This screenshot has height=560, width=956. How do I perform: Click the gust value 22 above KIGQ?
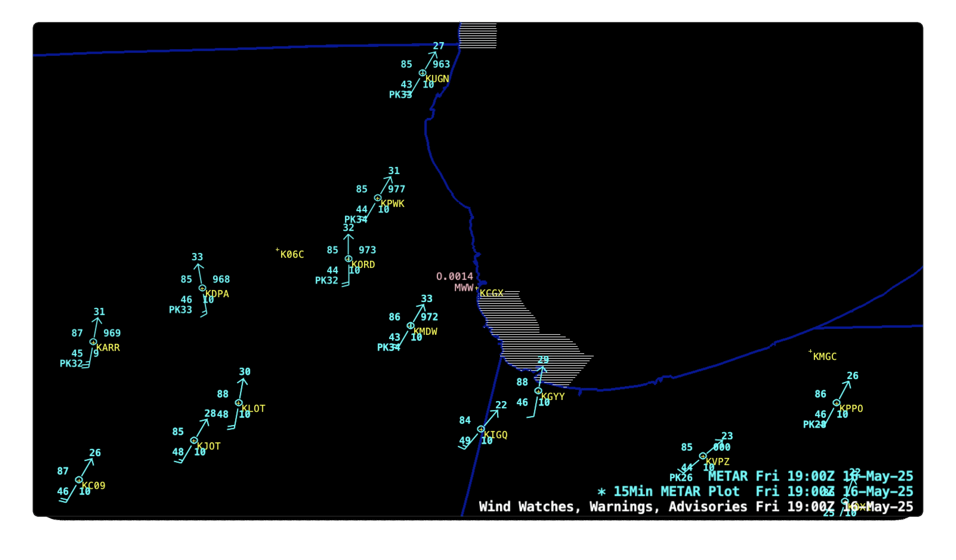point(501,405)
